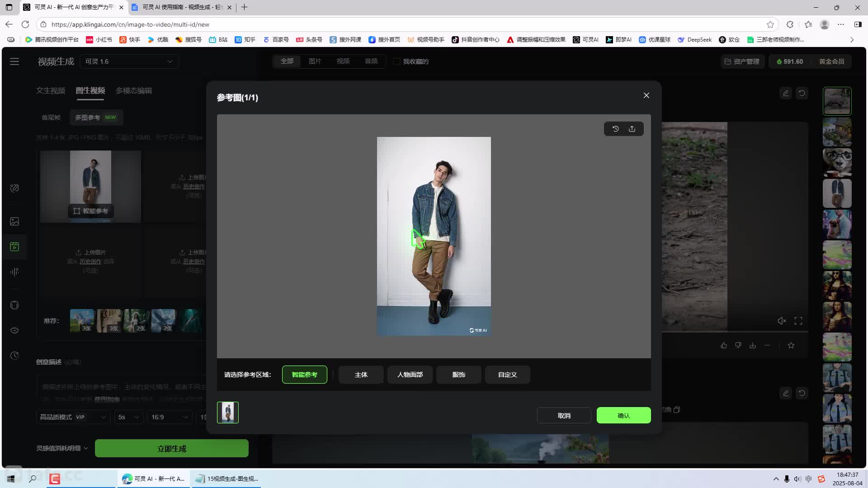Click the green 确认 button
The width and height of the screenshot is (868, 488).
click(x=623, y=415)
